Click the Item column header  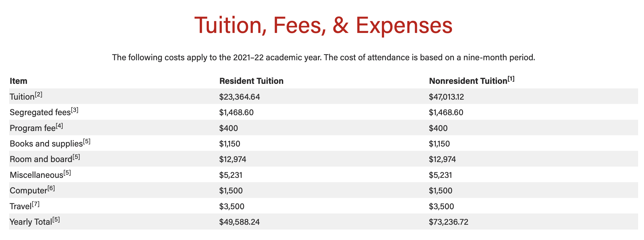pyautogui.click(x=18, y=81)
